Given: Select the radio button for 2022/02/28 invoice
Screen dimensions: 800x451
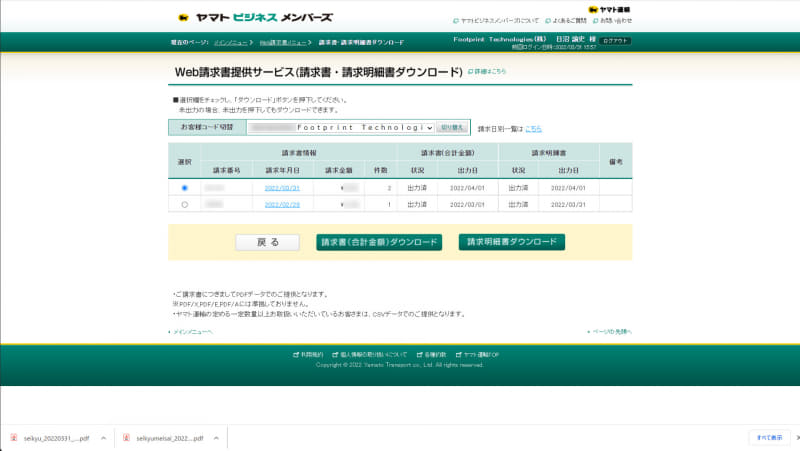Looking at the screenshot, I should click(185, 204).
